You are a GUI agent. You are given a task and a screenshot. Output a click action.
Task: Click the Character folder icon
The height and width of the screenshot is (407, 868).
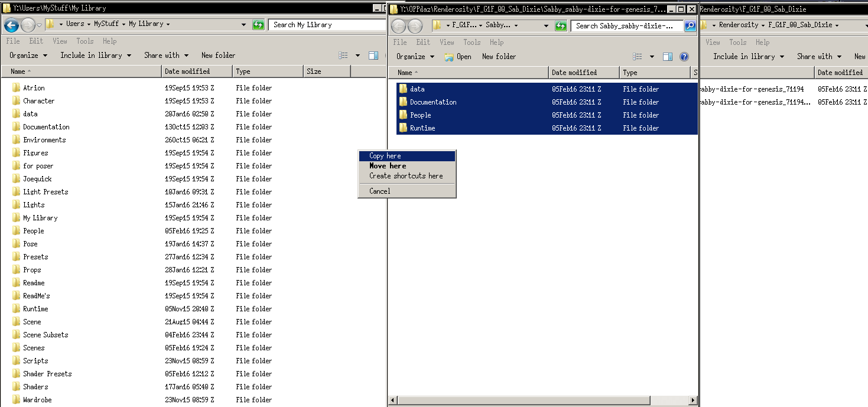tap(16, 101)
